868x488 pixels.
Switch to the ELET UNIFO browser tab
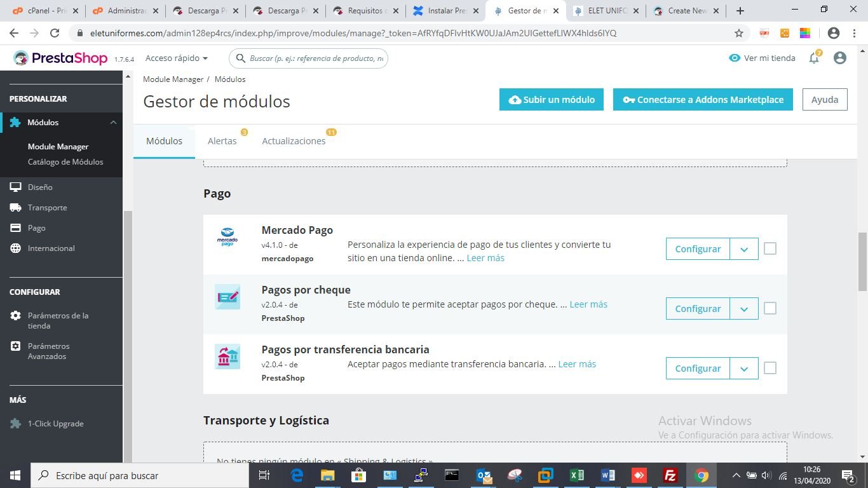click(605, 11)
